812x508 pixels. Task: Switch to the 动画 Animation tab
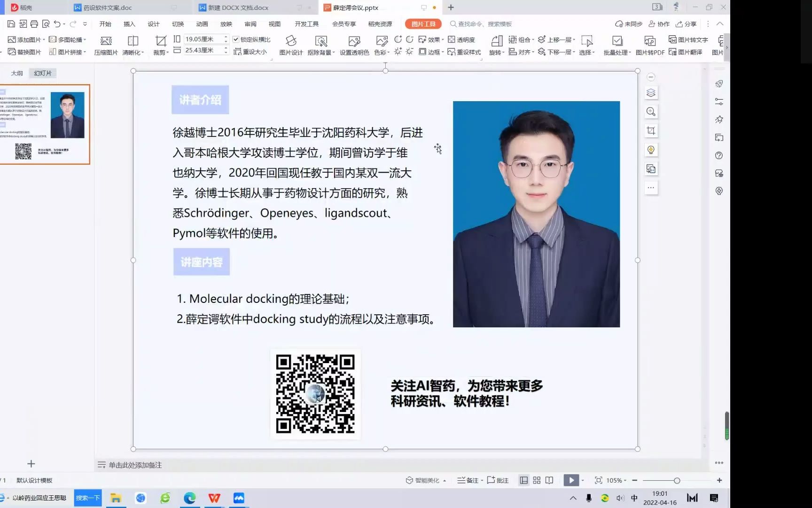[x=202, y=24]
